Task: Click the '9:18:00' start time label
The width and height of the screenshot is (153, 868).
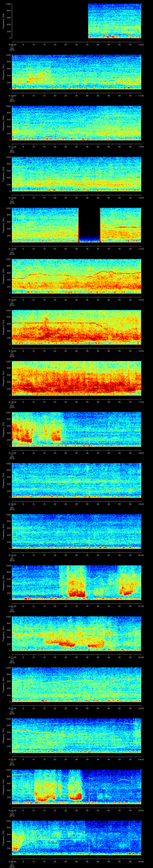Action: click(12, 504)
